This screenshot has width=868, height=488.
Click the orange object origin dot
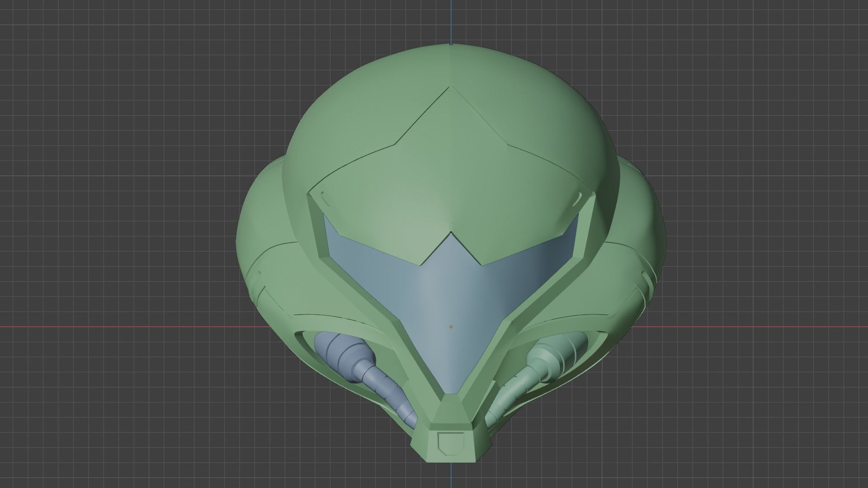pyautogui.click(x=451, y=327)
